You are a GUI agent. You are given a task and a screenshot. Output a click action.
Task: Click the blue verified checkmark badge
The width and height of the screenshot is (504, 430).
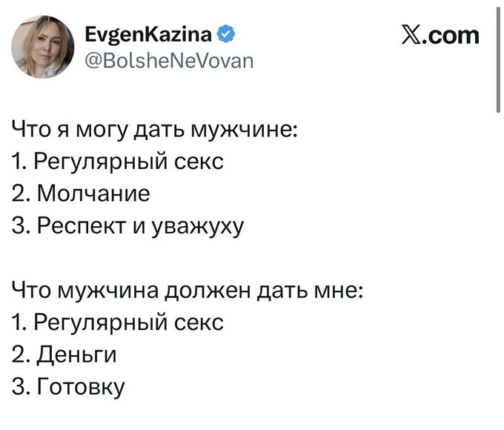pos(227,33)
